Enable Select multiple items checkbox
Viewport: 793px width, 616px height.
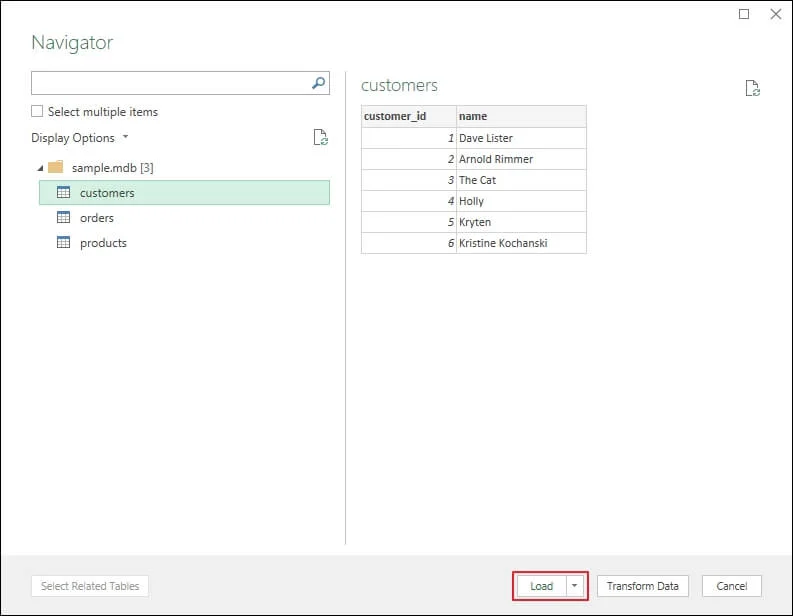click(x=37, y=111)
